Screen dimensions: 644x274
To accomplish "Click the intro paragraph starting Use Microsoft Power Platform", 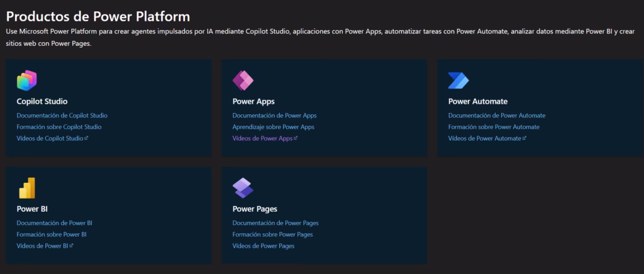I will point(320,38).
